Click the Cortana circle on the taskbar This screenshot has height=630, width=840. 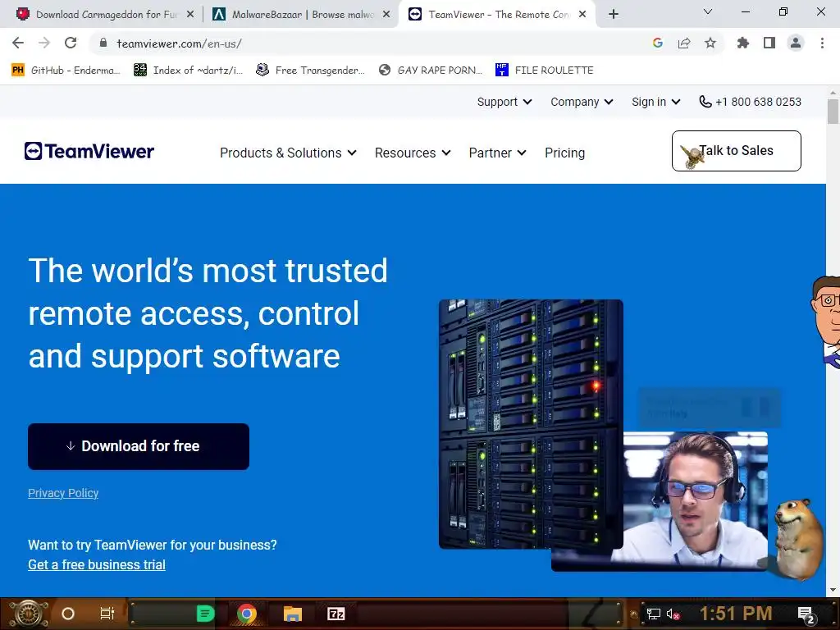tap(68, 614)
